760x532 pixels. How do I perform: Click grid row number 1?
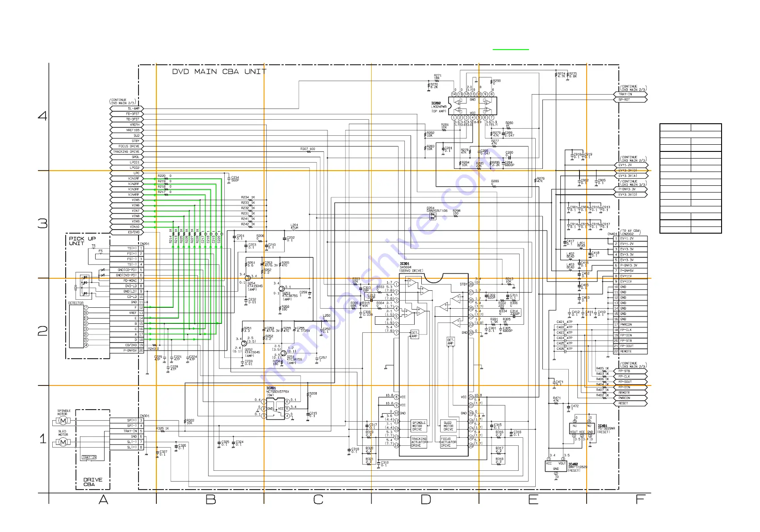pos(42,439)
